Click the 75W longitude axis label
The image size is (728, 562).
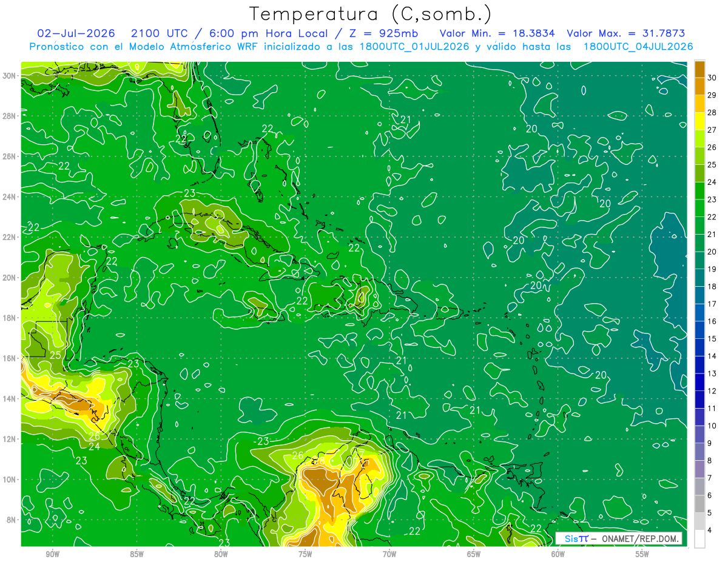tap(305, 554)
